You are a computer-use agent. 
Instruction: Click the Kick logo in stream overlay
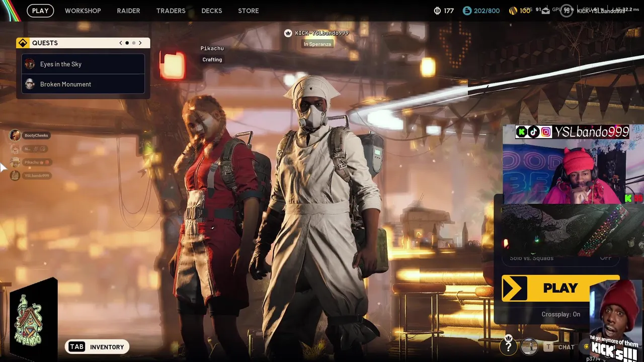pyautogui.click(x=522, y=132)
